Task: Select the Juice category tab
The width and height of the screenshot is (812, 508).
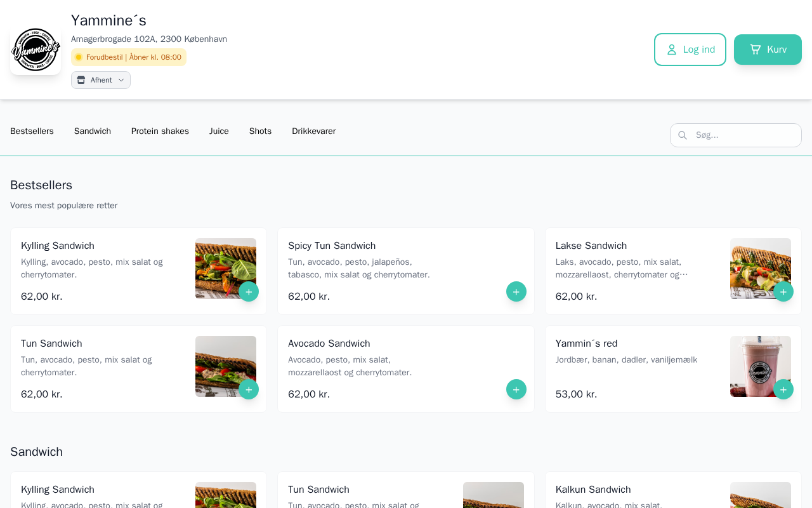Action: coord(219,131)
